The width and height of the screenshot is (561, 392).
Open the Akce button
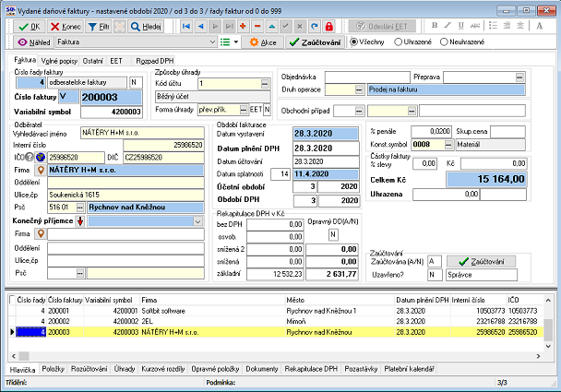click(x=263, y=42)
